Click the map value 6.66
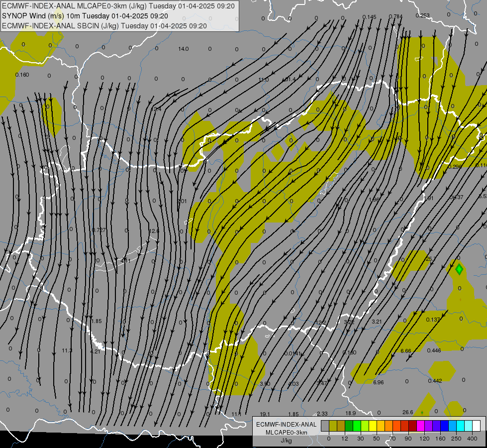Viewport: 487px width, 448px height. [405, 351]
